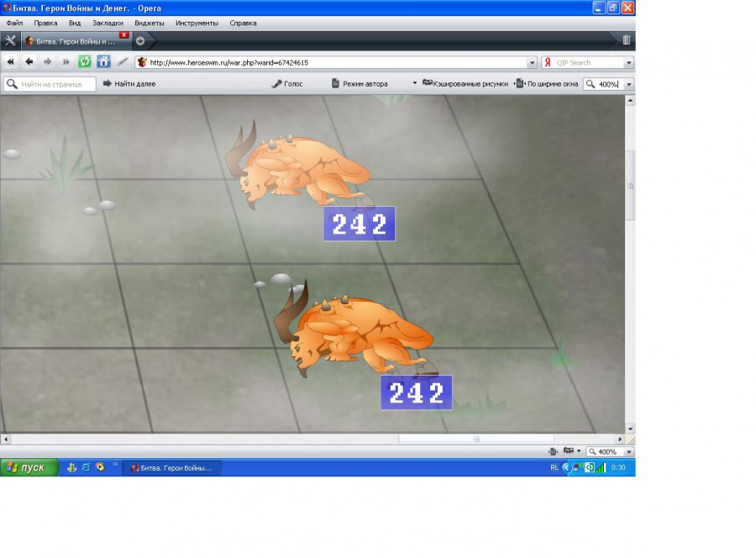This screenshot has width=756, height=558.
Task: Close the Битва. Герои Войны tab
Action: tap(124, 35)
